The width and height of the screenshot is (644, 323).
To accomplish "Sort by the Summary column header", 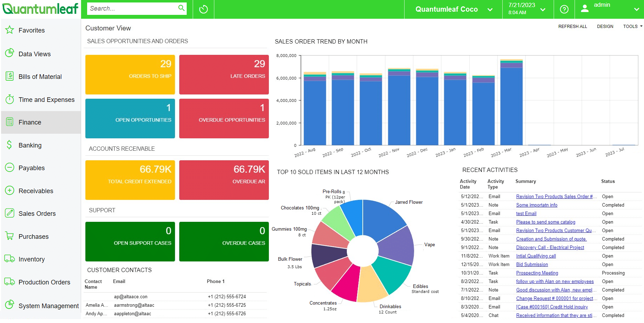I will pos(526,181).
